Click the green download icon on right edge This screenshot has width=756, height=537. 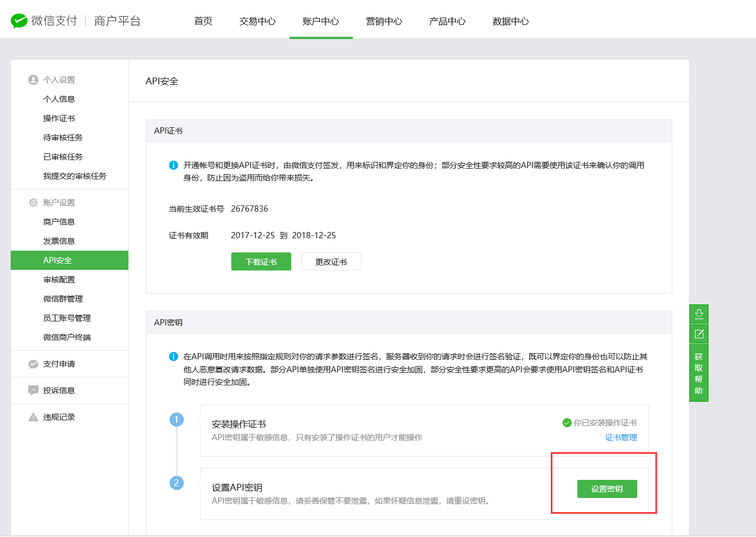[699, 314]
